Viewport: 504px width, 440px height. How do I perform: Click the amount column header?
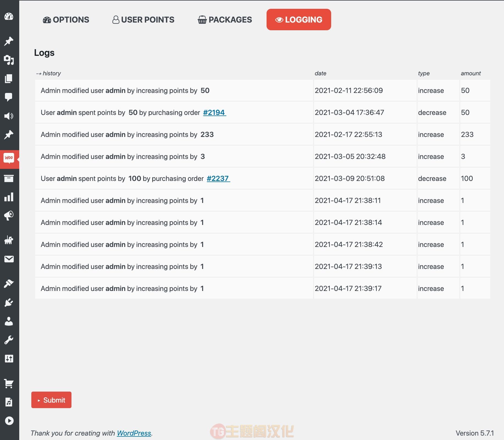click(471, 73)
